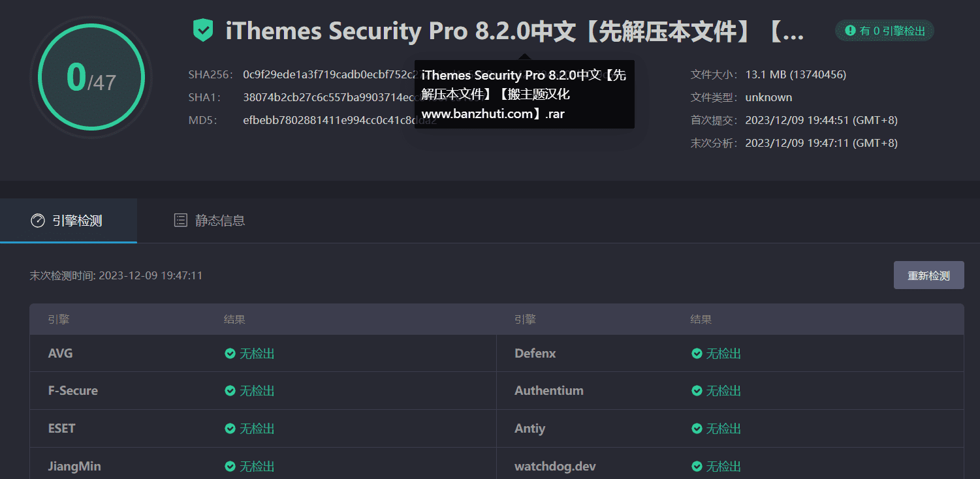Click the ESET engine name

[x=62, y=429]
